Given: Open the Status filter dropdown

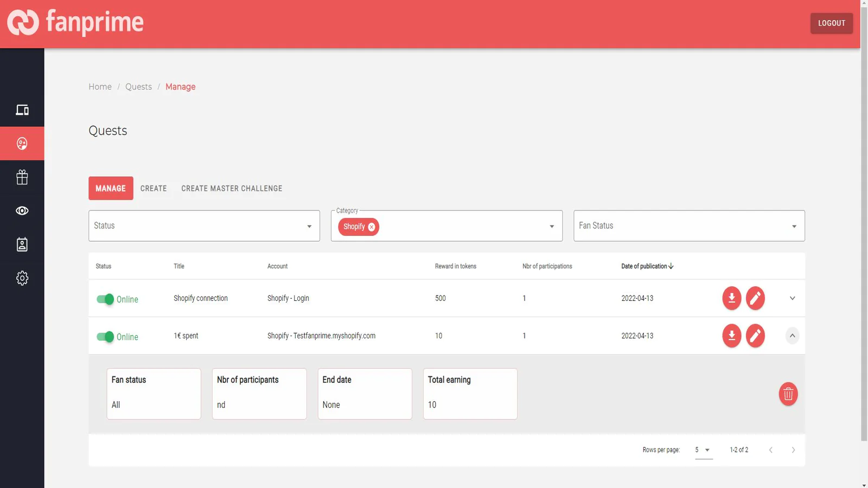Looking at the screenshot, I should [x=204, y=226].
